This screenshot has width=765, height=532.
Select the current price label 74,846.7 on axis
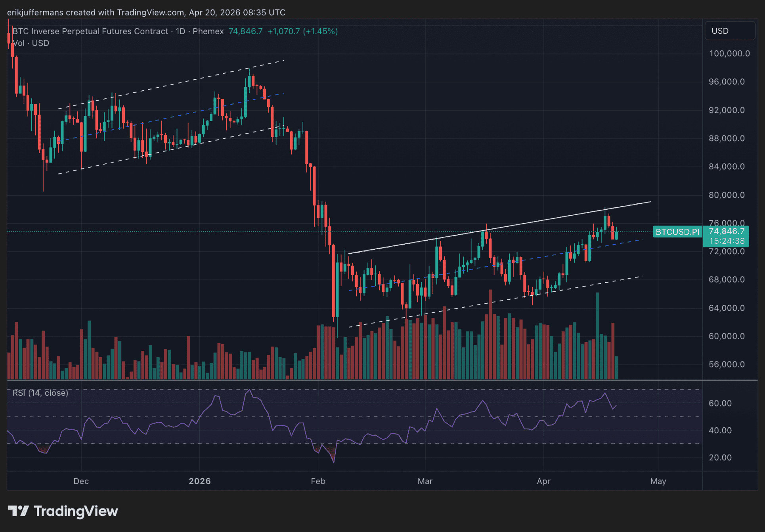click(x=727, y=231)
